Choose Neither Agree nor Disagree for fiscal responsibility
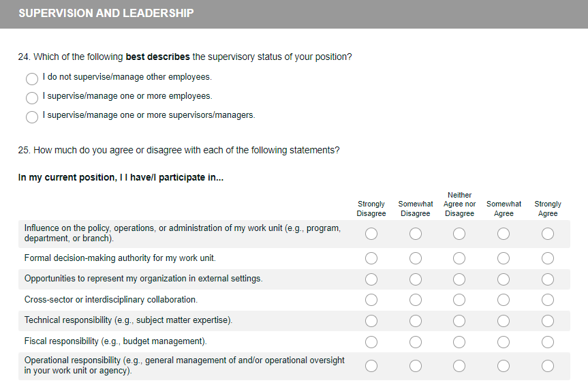Image resolution: width=588 pixels, height=385 pixels. pos(459,341)
